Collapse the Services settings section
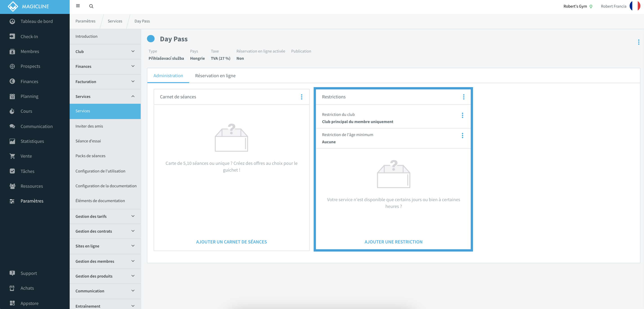Image resolution: width=644 pixels, height=309 pixels. [105, 96]
